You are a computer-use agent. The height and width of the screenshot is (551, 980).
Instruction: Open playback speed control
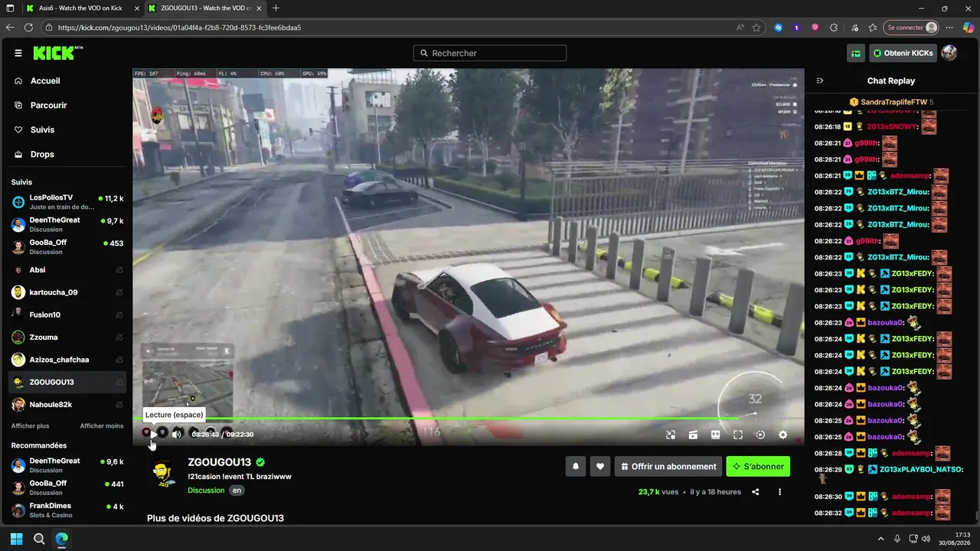tap(760, 435)
